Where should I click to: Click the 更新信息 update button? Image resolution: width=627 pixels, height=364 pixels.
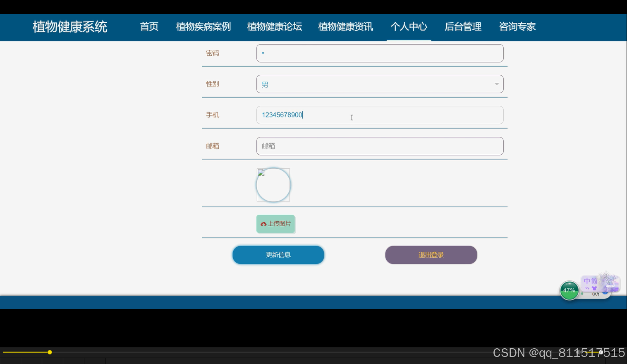[x=278, y=255]
